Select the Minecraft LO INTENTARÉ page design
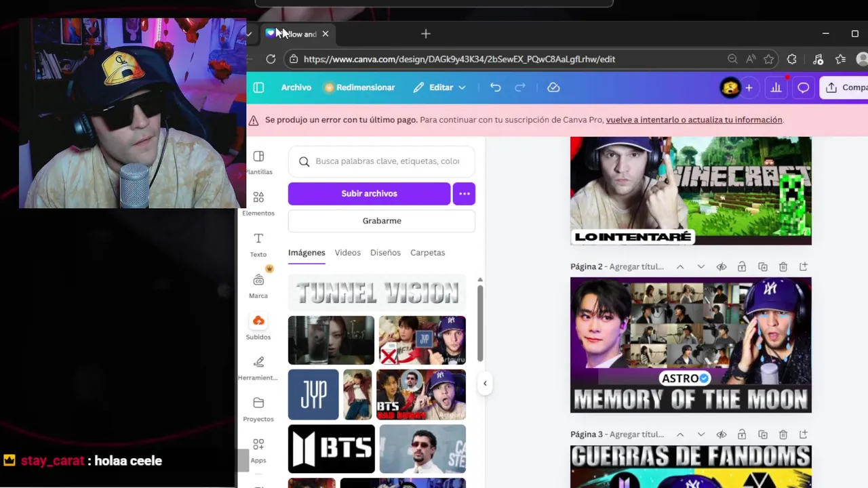 690,190
